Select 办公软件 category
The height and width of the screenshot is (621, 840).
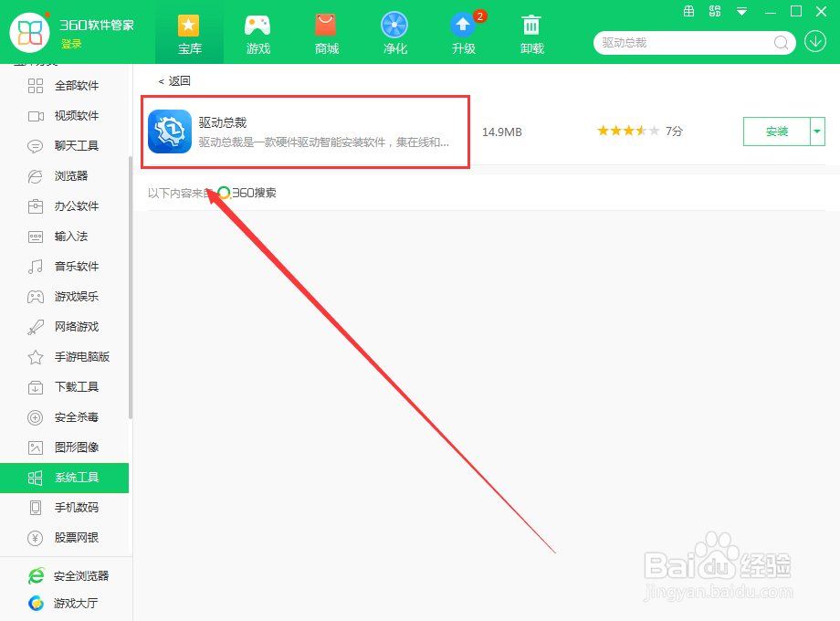click(x=64, y=206)
